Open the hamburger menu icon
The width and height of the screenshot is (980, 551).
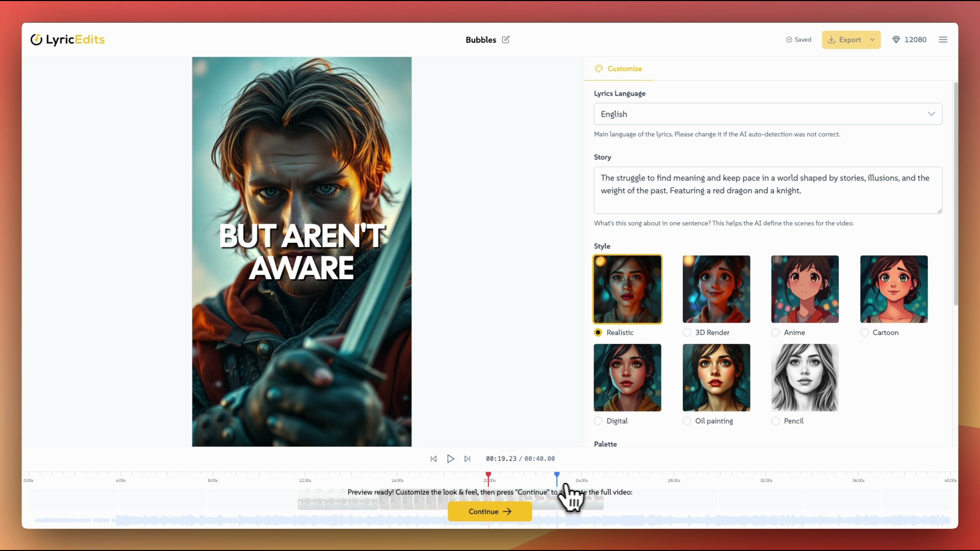[943, 40]
